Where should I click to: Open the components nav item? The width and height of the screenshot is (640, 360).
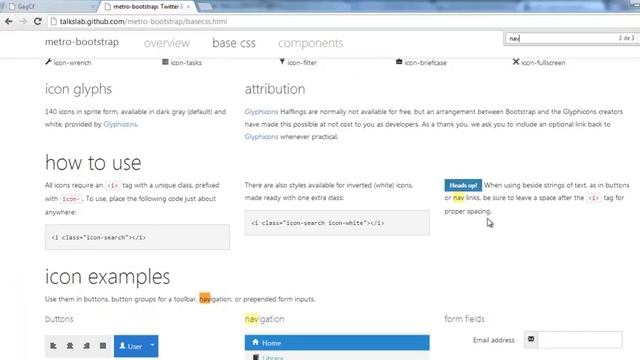click(311, 43)
